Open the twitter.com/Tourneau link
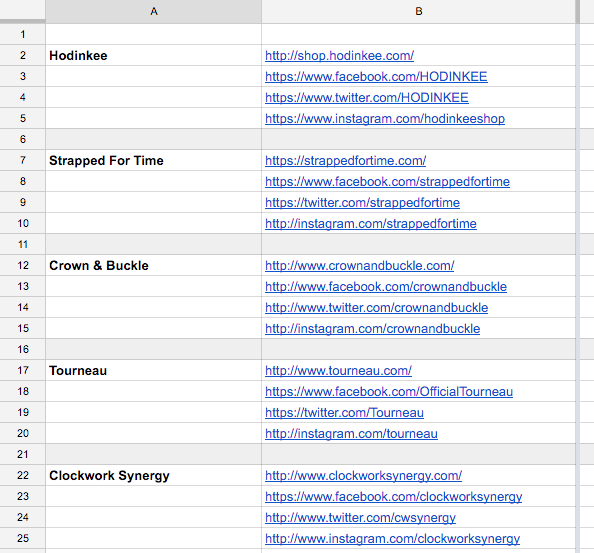The width and height of the screenshot is (594, 553). click(x=344, y=412)
